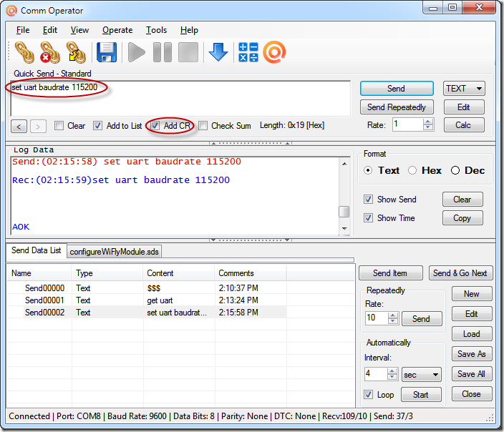
Task: Switch to configureWiFlyModule.sds tab
Action: coord(114,252)
